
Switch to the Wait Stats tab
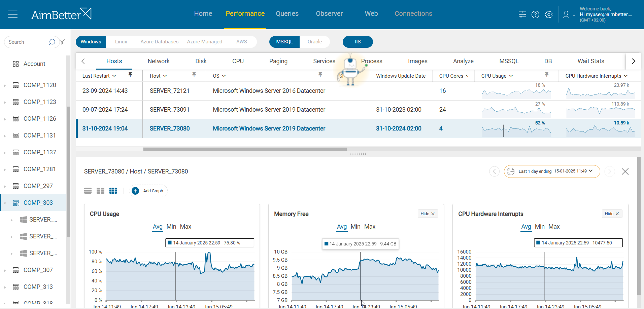click(591, 61)
